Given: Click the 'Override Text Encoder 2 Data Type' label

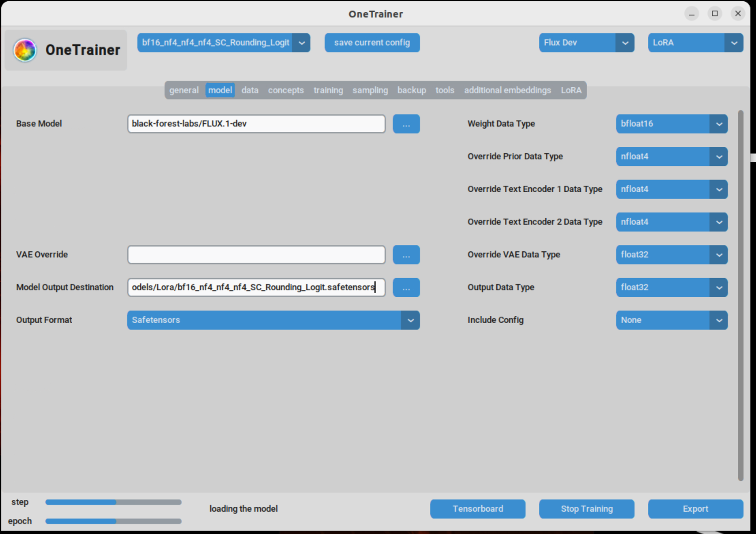Looking at the screenshot, I should click(x=535, y=222).
